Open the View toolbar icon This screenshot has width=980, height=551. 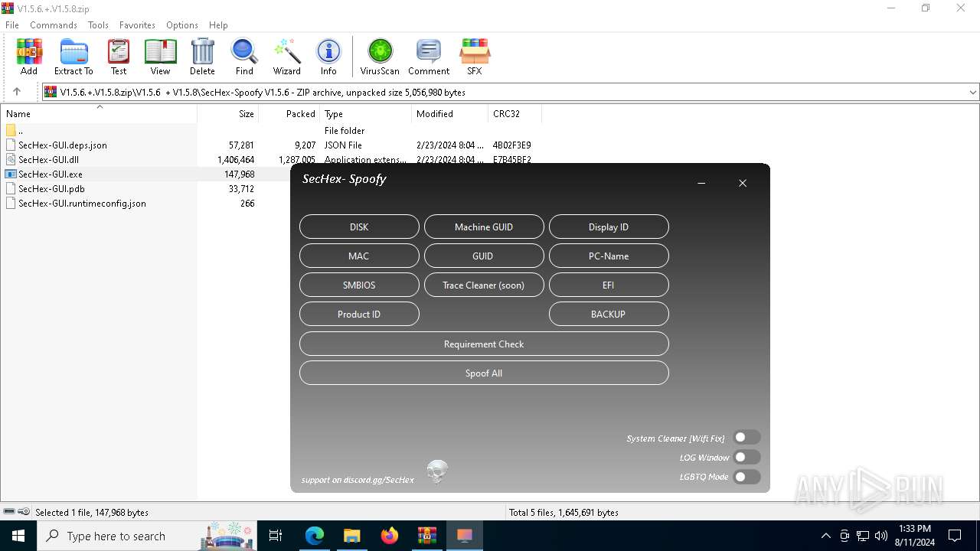click(x=160, y=57)
